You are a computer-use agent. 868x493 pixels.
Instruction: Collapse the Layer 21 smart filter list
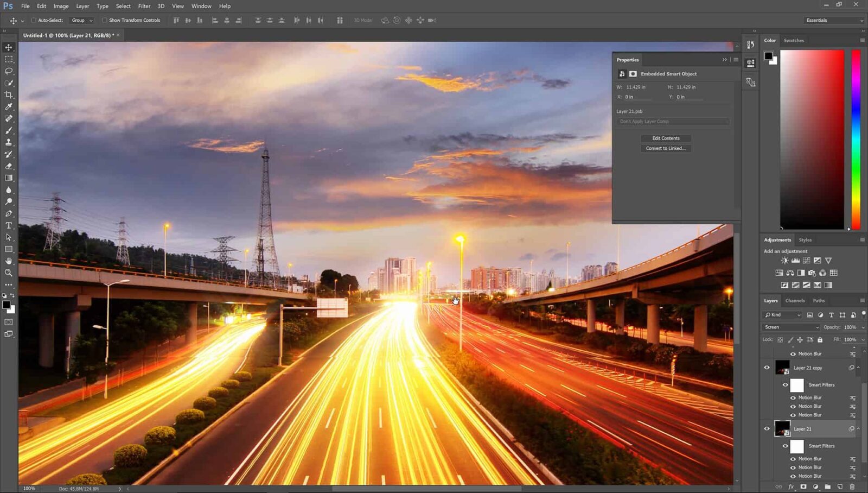tap(858, 428)
